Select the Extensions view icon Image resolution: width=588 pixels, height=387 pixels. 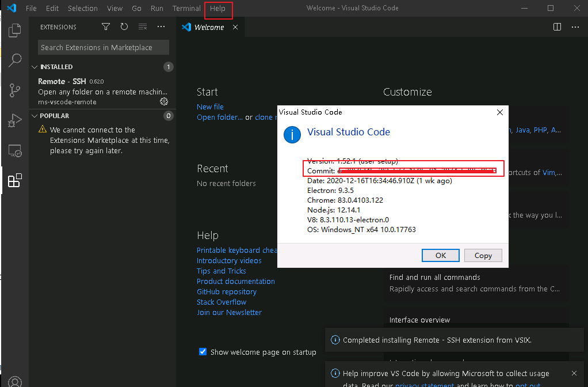point(14,181)
